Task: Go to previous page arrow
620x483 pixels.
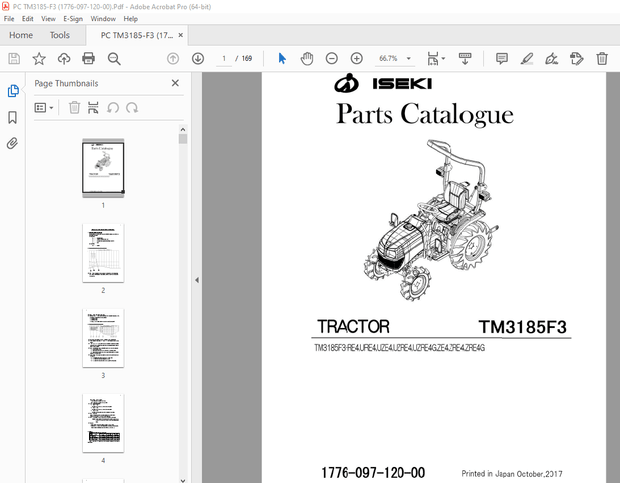Action: (173, 59)
